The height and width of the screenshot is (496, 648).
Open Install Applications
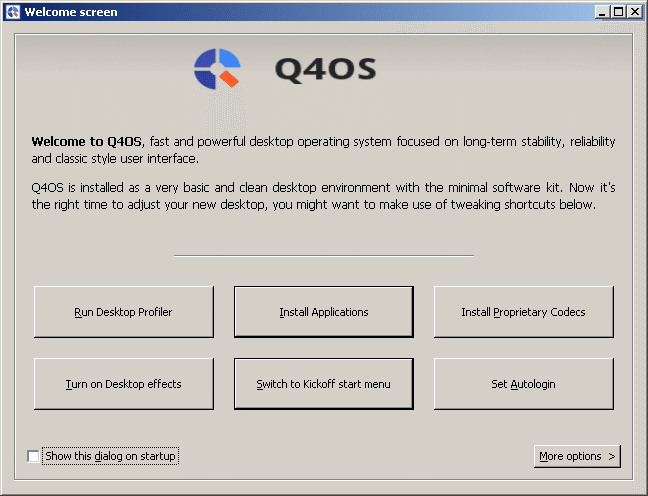point(324,312)
